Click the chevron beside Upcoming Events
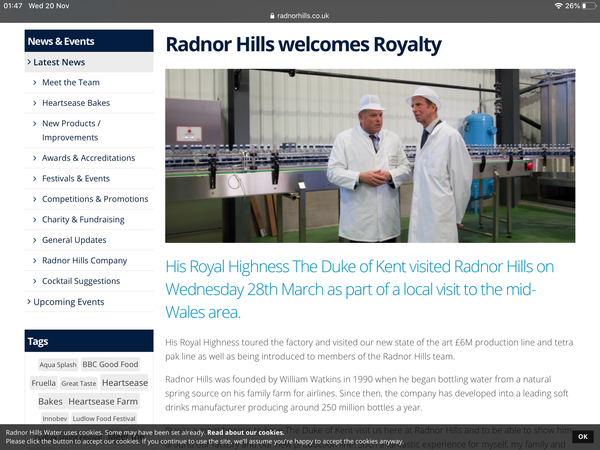Screen dimensions: 600x450 [29, 302]
